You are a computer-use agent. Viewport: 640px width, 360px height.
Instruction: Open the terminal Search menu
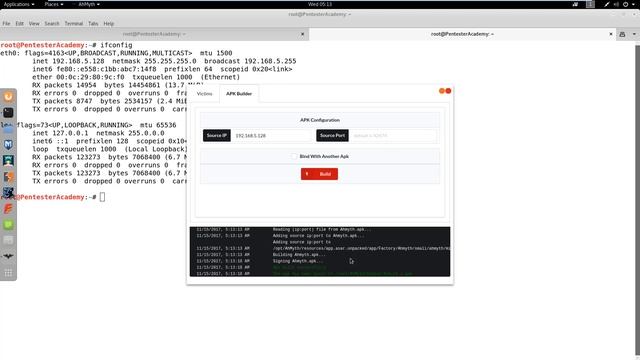coord(52,24)
